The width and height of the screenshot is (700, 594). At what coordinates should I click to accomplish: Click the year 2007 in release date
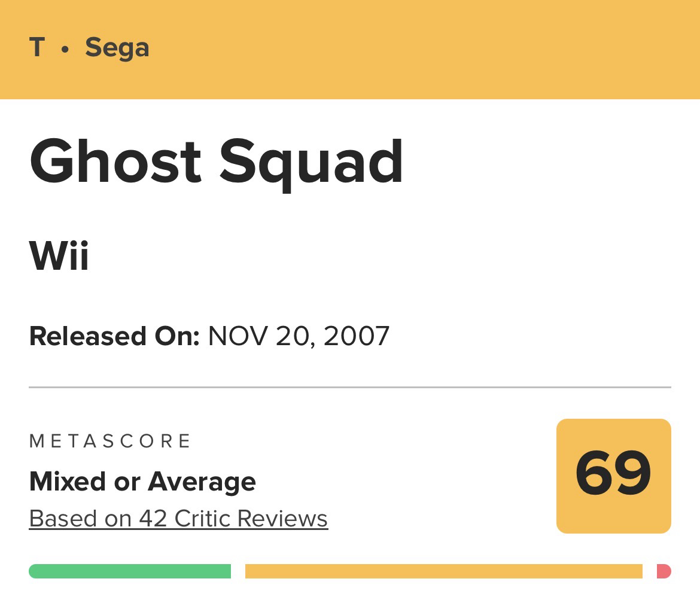[357, 336]
